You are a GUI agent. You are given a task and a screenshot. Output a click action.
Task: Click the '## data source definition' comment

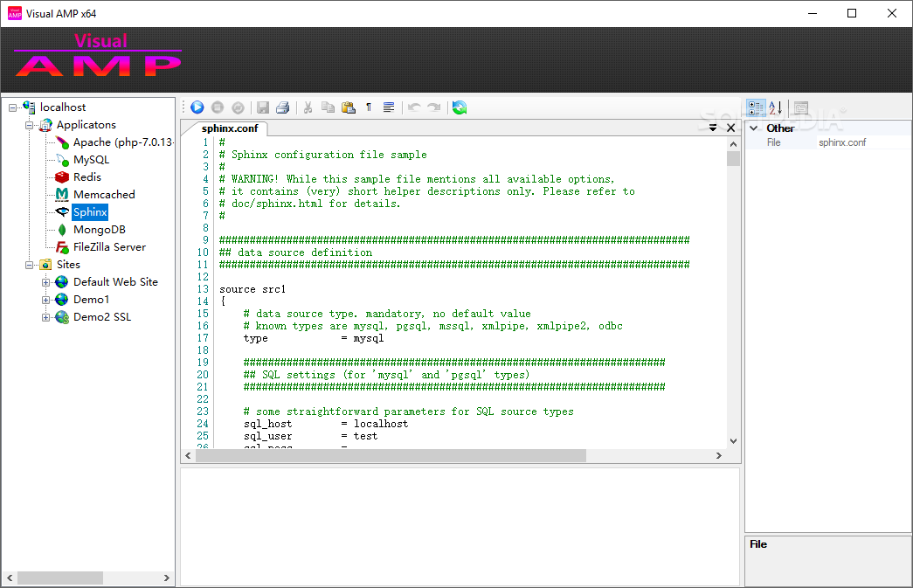pos(295,252)
